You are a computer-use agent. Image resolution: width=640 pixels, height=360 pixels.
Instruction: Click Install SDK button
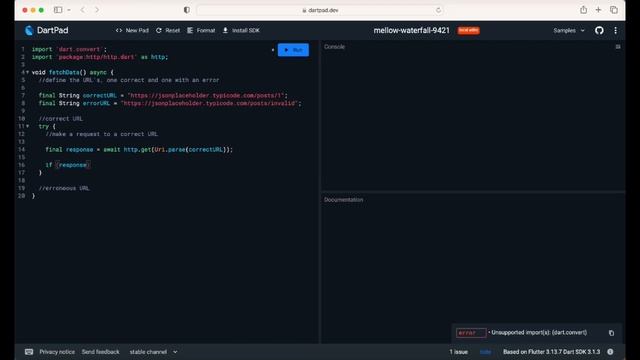241,30
